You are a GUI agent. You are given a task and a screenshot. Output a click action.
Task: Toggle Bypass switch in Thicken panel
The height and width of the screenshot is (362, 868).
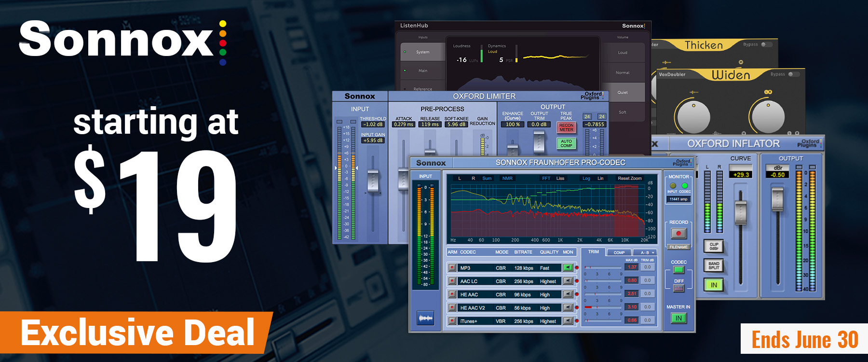[x=766, y=44]
